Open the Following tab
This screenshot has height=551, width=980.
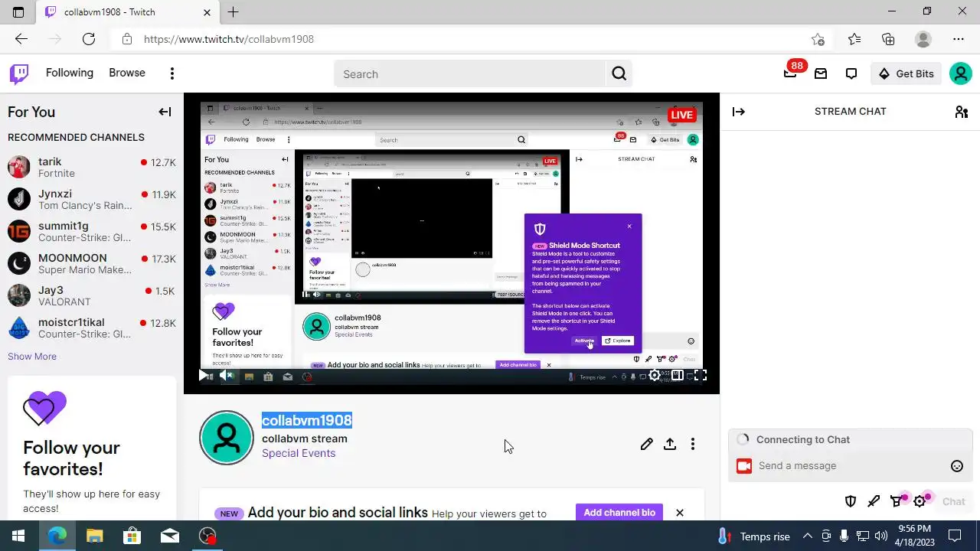pyautogui.click(x=70, y=73)
